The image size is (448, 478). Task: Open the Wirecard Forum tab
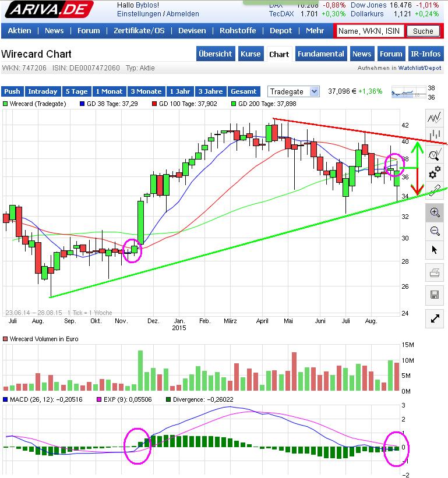click(391, 54)
